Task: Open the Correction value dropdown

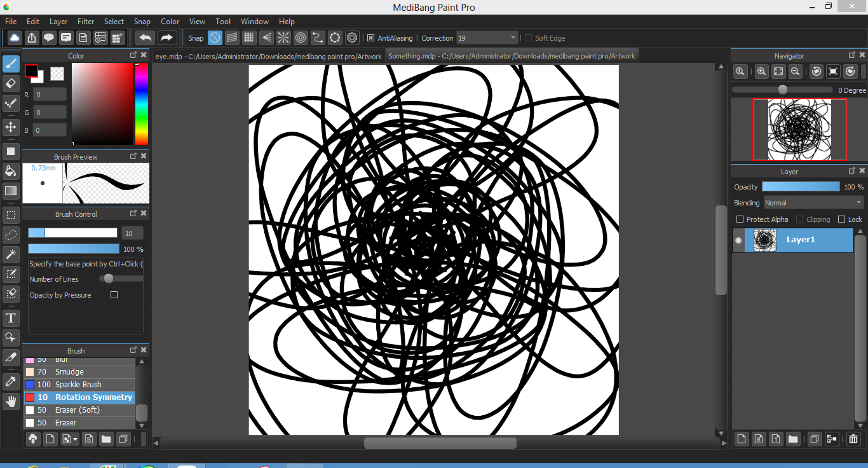Action: (x=487, y=38)
